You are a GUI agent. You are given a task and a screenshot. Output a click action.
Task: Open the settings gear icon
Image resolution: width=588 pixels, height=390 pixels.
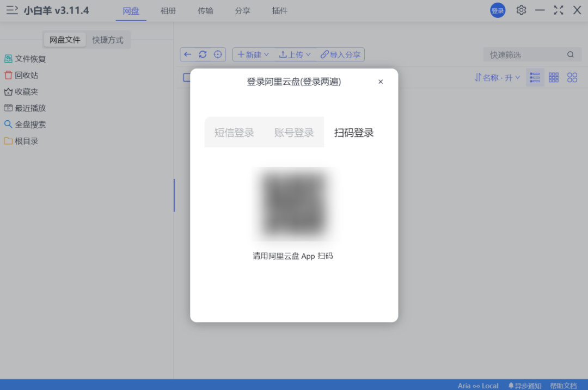[x=521, y=10]
